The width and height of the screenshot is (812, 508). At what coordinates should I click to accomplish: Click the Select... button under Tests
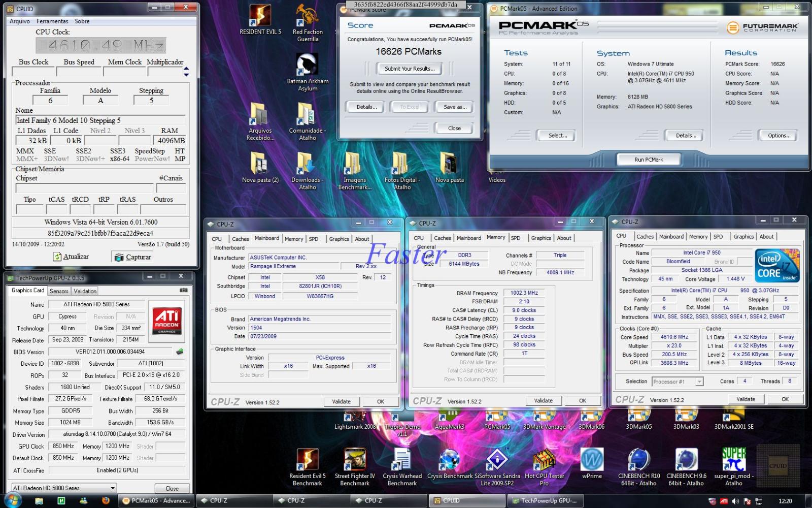[558, 136]
